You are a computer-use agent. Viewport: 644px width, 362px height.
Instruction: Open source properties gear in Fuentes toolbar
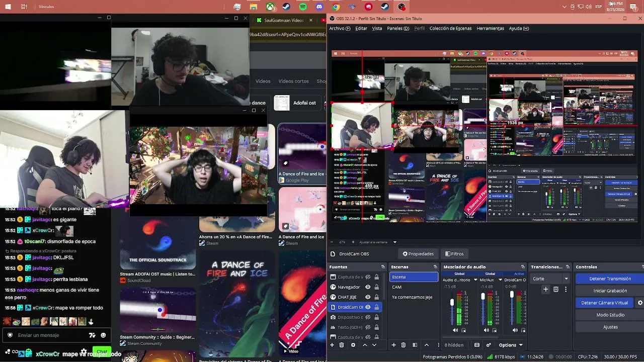click(353, 345)
